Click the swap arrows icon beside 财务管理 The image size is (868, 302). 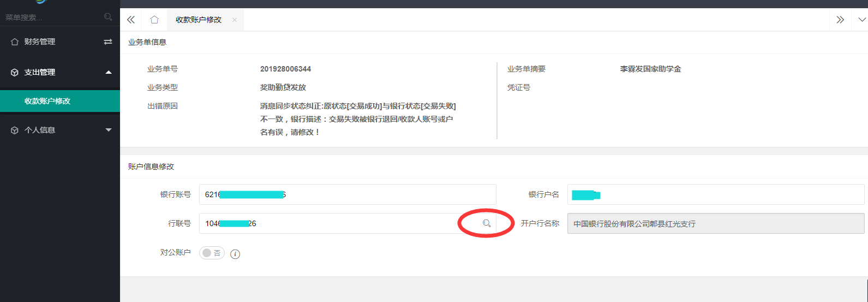pyautogui.click(x=108, y=42)
